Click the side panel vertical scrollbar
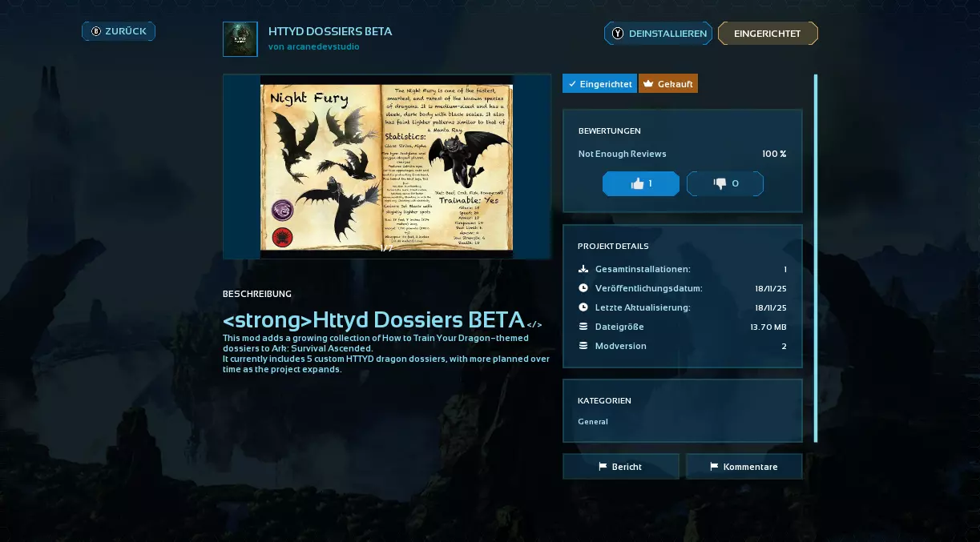Screen dimensions: 980x542 [816, 258]
